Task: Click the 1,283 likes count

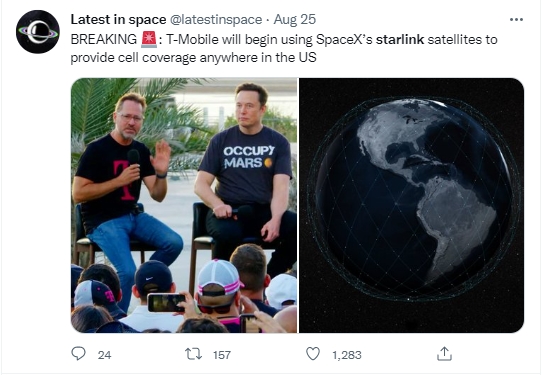Action: coord(347,355)
